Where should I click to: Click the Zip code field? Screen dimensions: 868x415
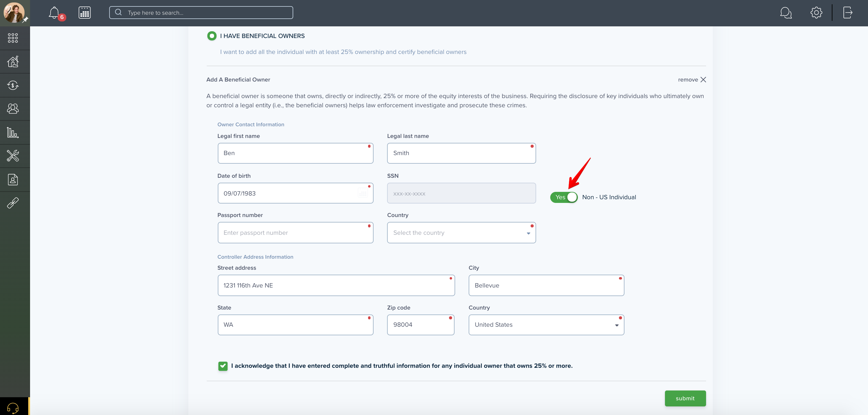pos(421,325)
